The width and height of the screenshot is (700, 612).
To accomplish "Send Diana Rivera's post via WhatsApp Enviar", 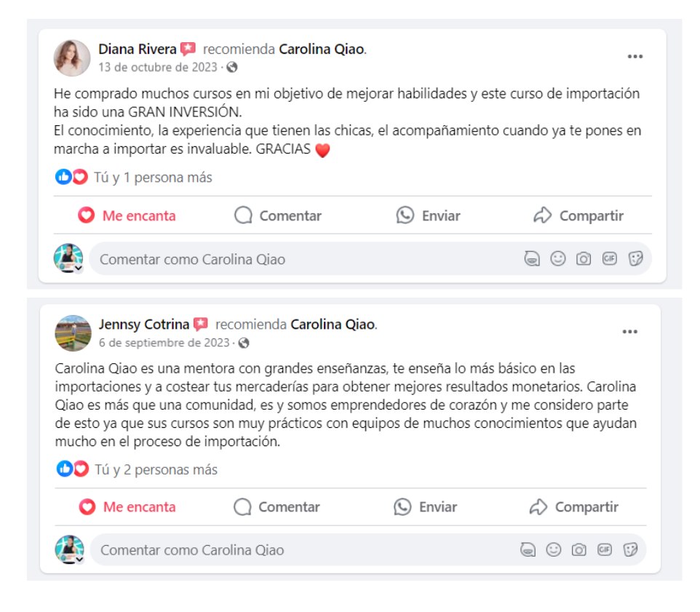I will (x=428, y=215).
